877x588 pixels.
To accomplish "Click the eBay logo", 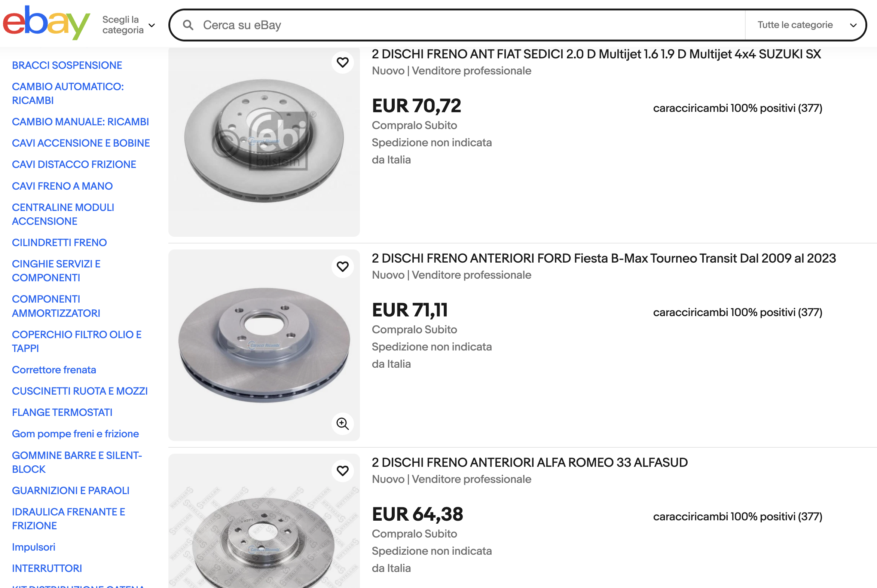I will pos(46,22).
